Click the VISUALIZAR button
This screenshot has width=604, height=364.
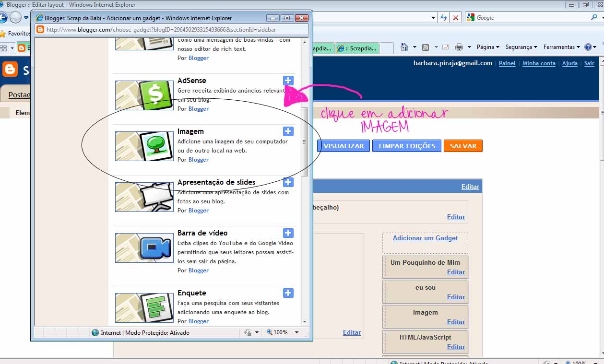click(343, 146)
